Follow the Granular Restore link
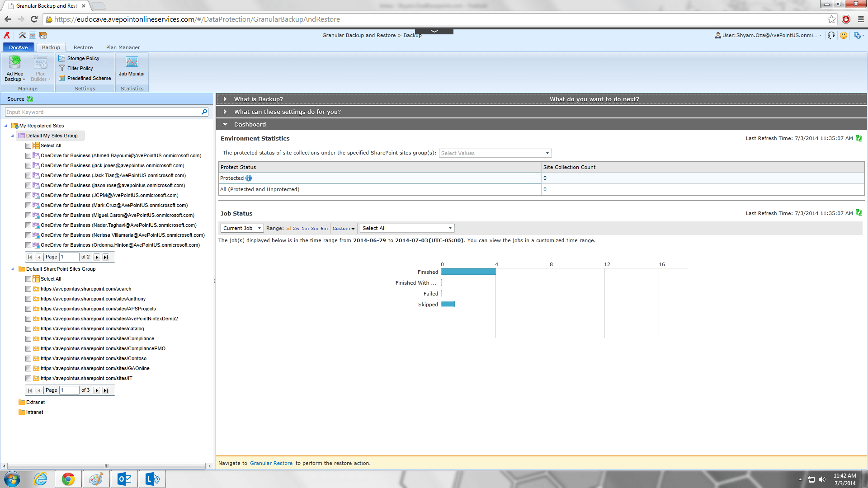 pos(271,463)
